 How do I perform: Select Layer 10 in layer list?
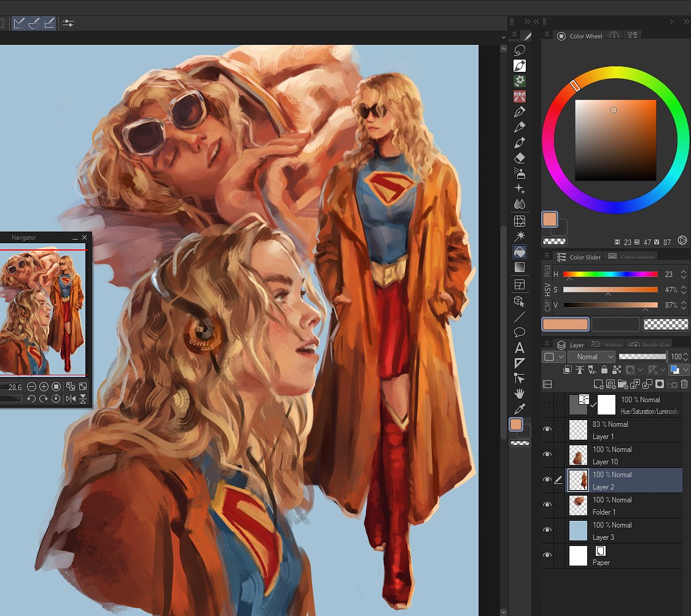click(x=624, y=455)
